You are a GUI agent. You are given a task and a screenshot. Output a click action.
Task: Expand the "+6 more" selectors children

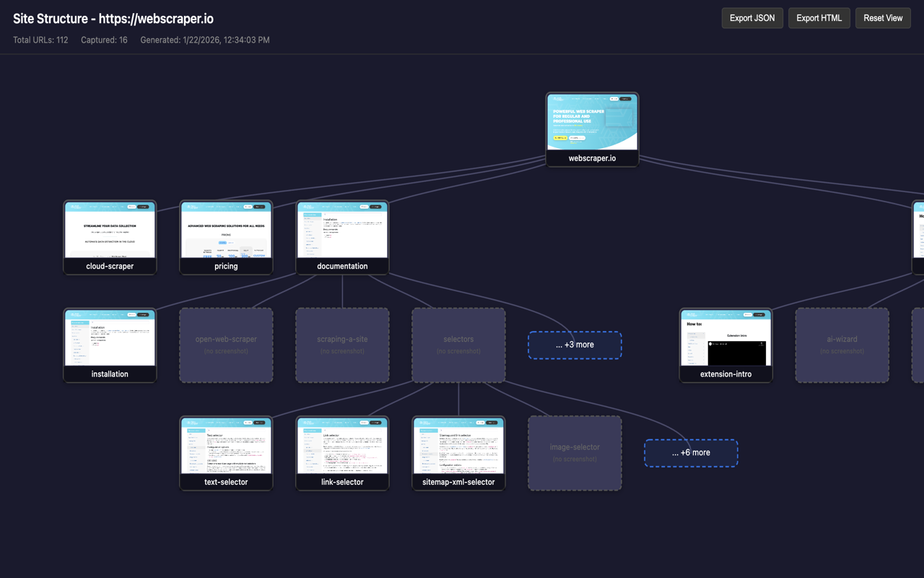click(691, 453)
